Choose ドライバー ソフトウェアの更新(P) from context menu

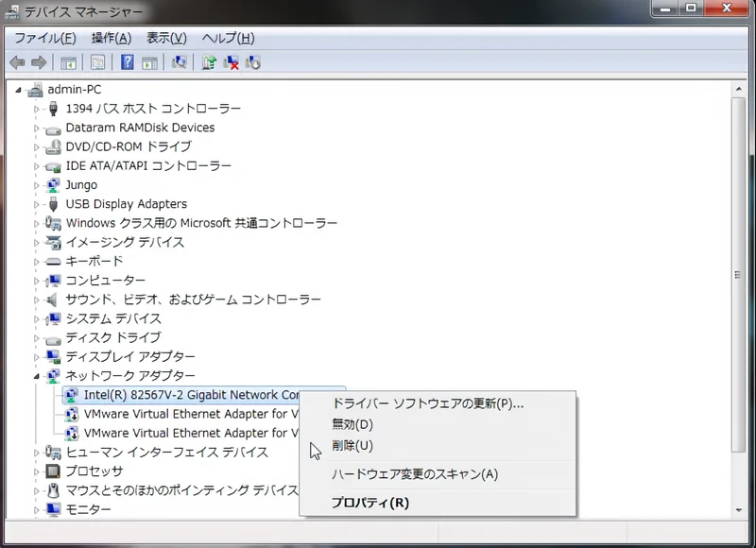point(427,403)
